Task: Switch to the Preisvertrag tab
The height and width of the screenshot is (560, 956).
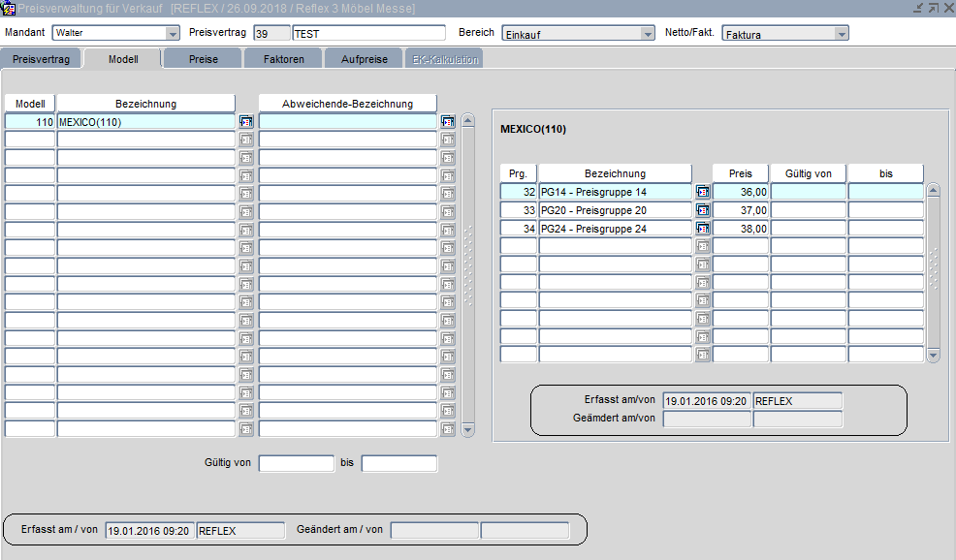Action: (41, 59)
